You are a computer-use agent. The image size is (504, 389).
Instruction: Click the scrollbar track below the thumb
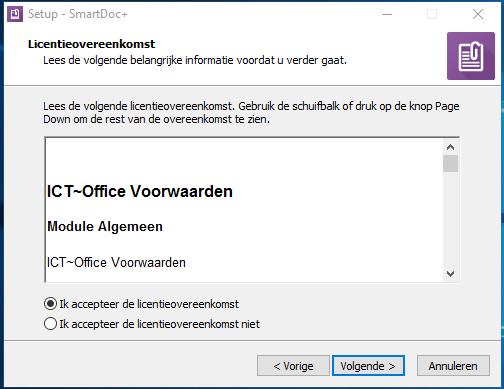pyautogui.click(x=450, y=219)
